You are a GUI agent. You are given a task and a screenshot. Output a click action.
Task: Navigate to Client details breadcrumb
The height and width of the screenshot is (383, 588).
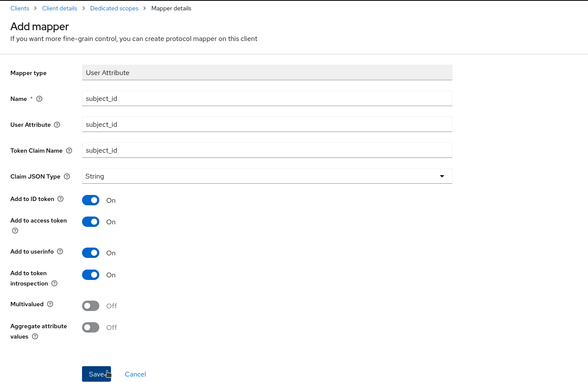[x=60, y=8]
